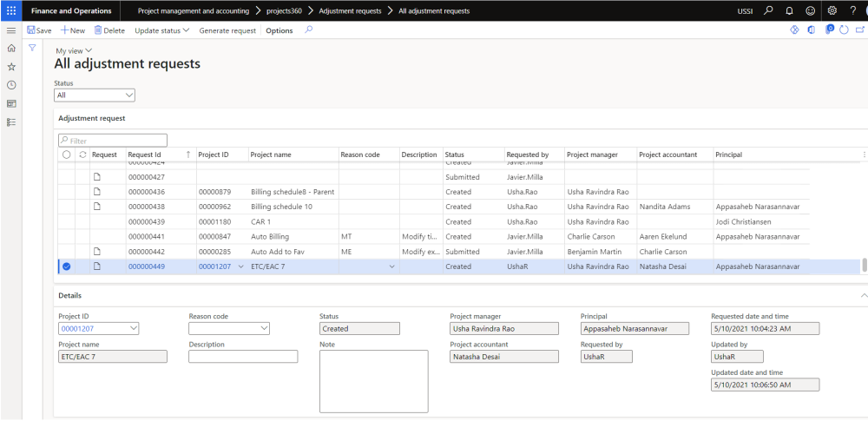Open the Status filter dropdown
The image size is (868, 421).
(x=95, y=95)
